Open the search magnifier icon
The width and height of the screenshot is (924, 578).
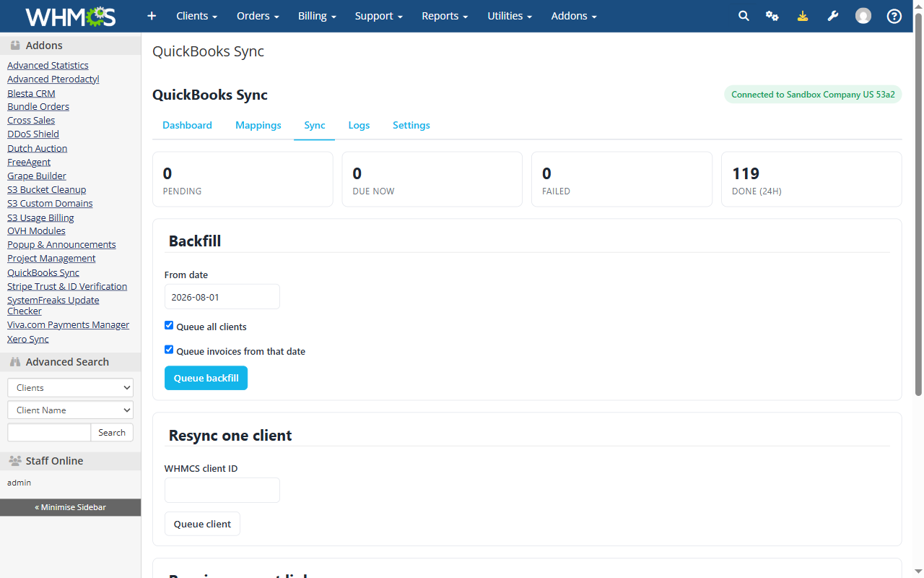[x=744, y=16]
